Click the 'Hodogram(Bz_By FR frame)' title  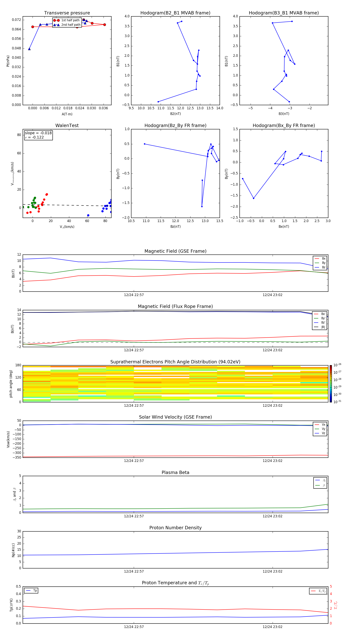click(x=175, y=125)
